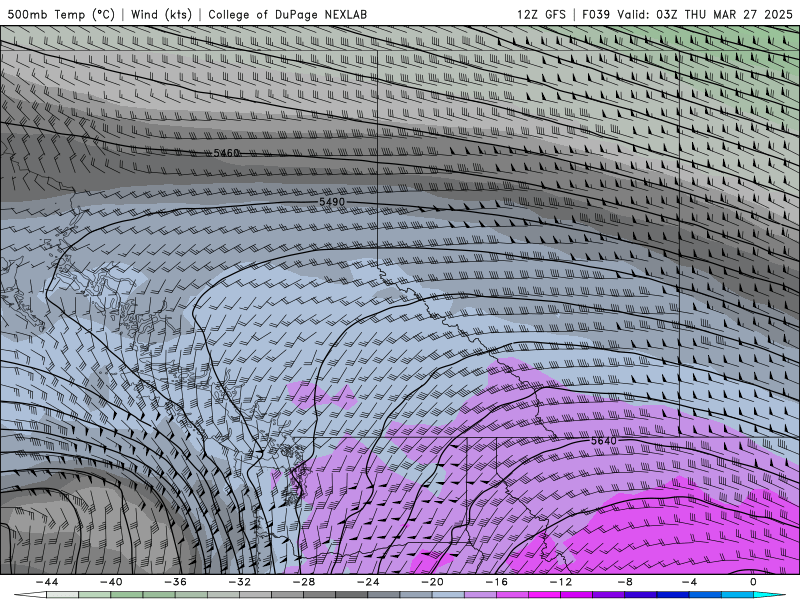Click the "F039" forecast hour text
The height and width of the screenshot is (600, 800).
pos(596,14)
